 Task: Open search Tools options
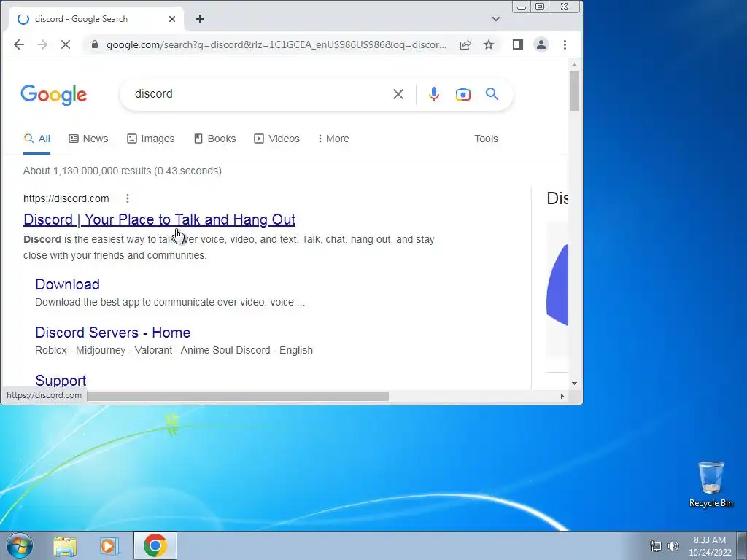click(x=486, y=139)
